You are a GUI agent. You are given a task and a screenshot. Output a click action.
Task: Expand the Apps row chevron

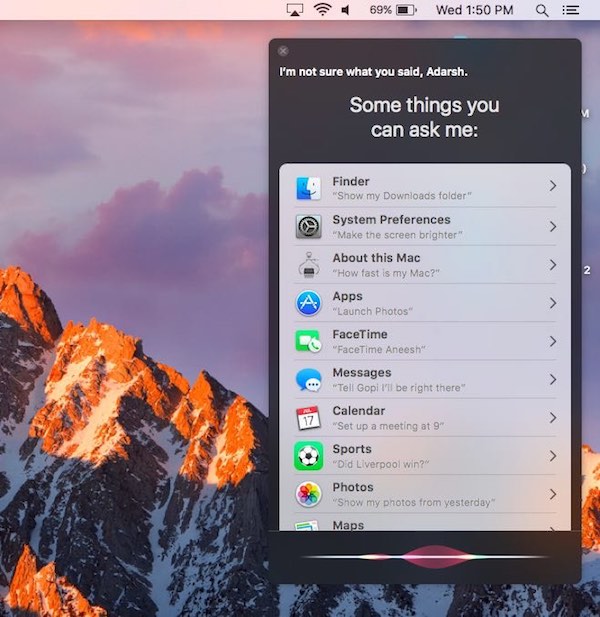(552, 302)
